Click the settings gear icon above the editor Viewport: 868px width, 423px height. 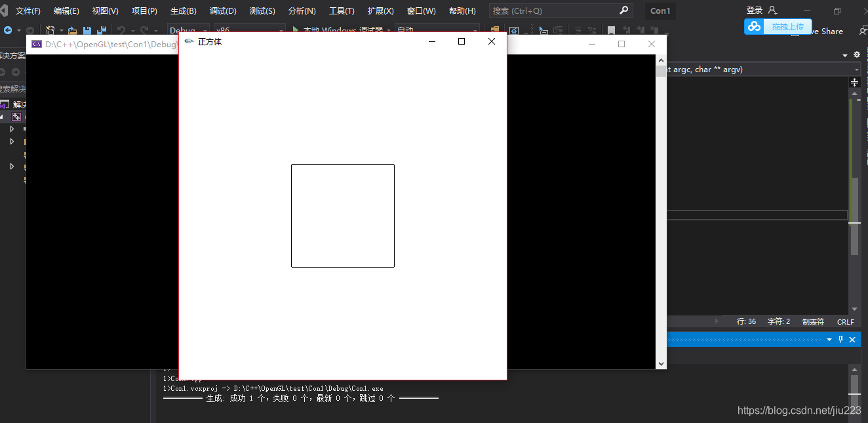tap(857, 55)
